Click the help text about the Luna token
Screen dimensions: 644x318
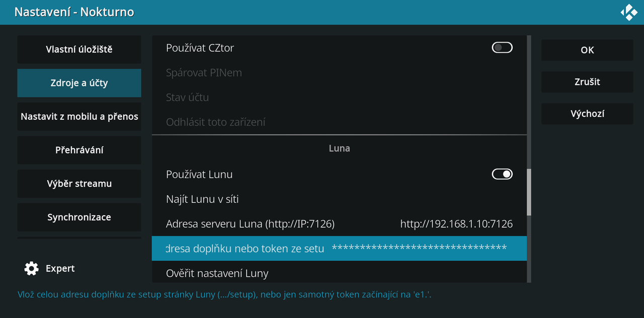pyautogui.click(x=224, y=295)
